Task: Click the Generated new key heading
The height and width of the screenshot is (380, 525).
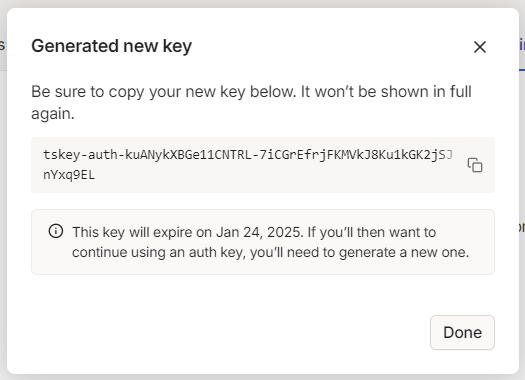Action: (x=111, y=46)
